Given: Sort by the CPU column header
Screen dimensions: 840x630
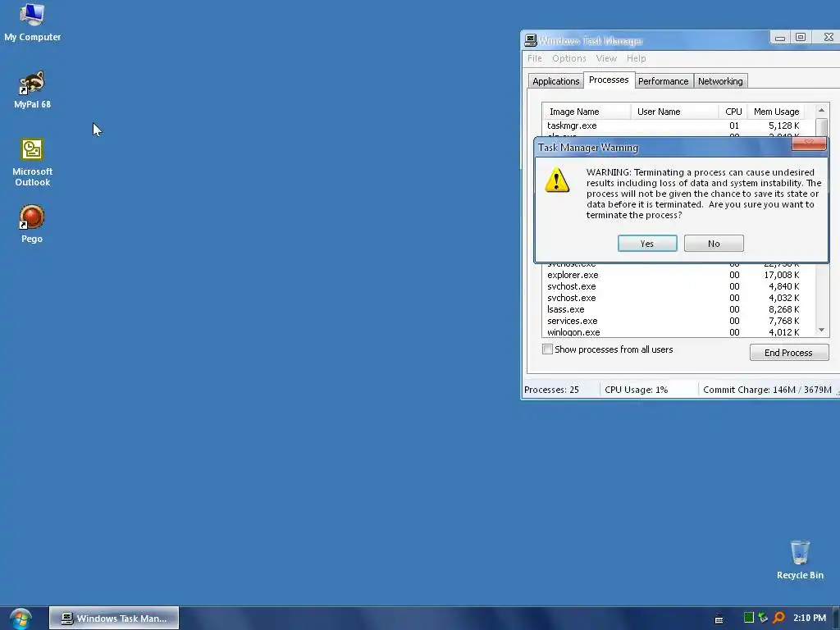Looking at the screenshot, I should 733,112.
